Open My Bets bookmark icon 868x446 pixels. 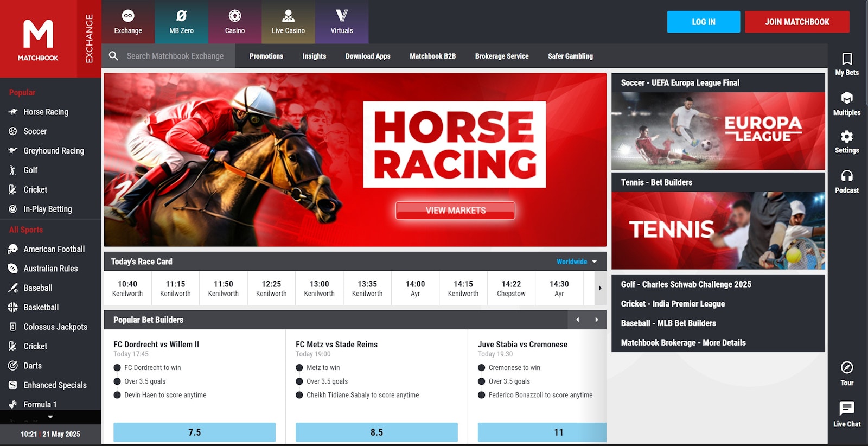click(x=846, y=59)
